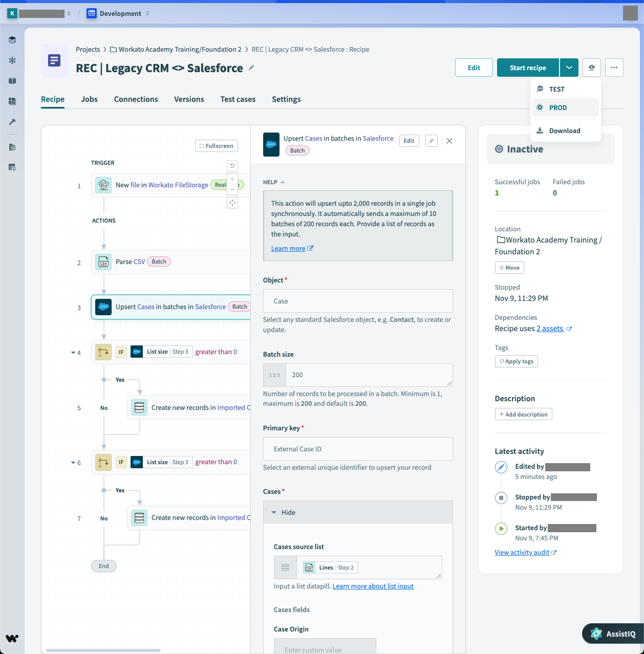The image size is (644, 654).
Task: Click the Start recipe button
Action: 528,68
